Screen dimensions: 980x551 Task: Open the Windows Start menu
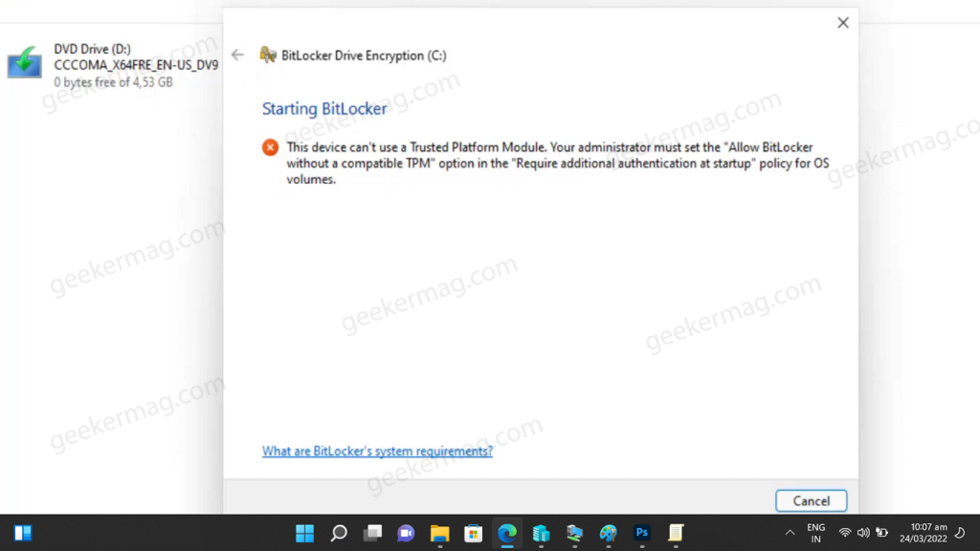point(305,533)
